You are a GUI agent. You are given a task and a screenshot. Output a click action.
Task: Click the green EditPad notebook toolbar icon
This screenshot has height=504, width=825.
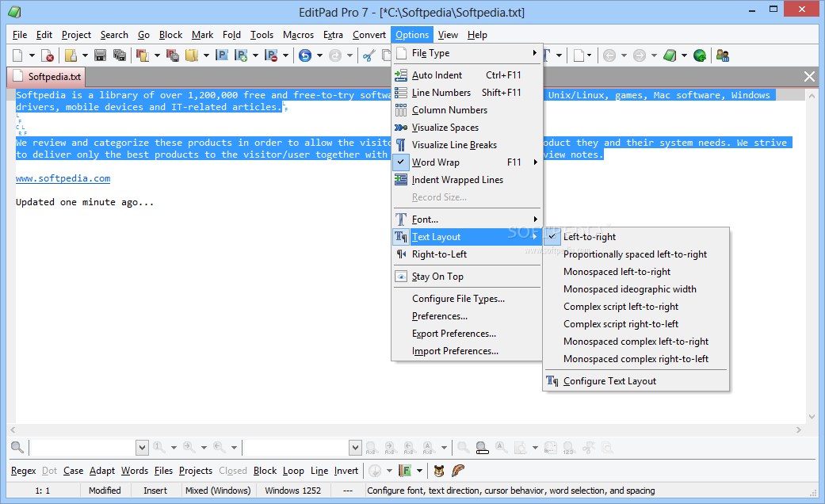pos(669,55)
